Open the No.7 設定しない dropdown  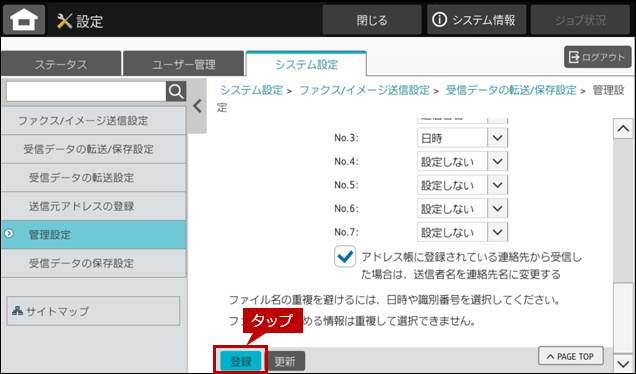(x=462, y=232)
